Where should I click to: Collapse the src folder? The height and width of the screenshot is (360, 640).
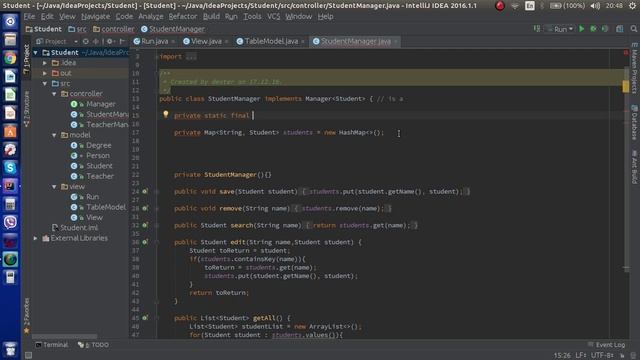[45, 83]
